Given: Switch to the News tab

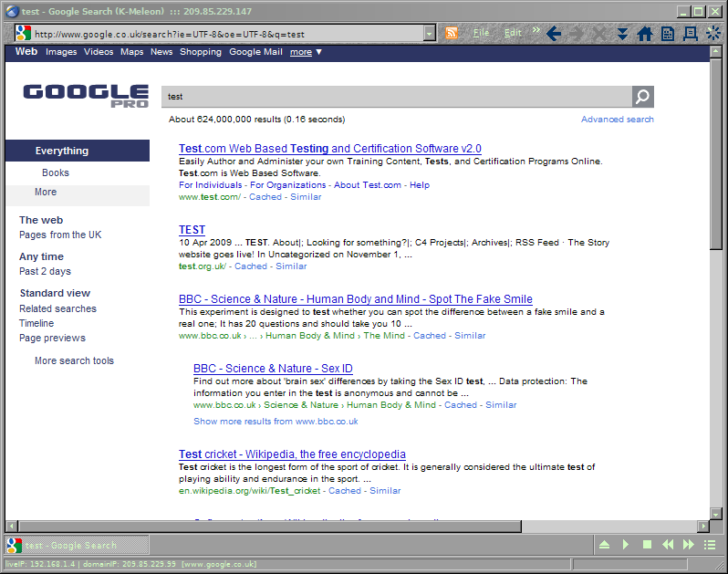Looking at the screenshot, I should (x=161, y=52).
